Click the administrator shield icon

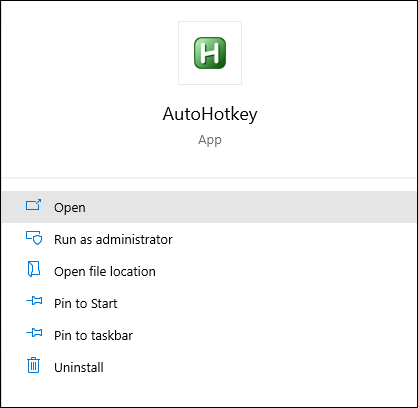point(34,238)
